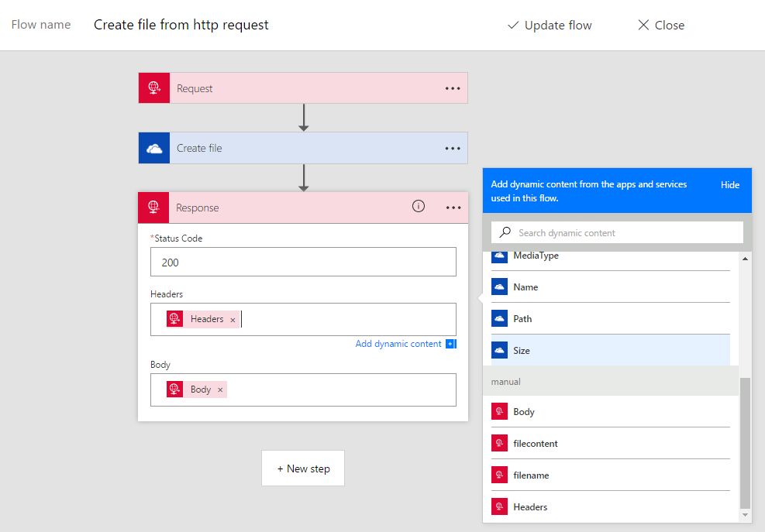Click the info icon on Response card
The image size is (765, 532).
tap(419, 207)
